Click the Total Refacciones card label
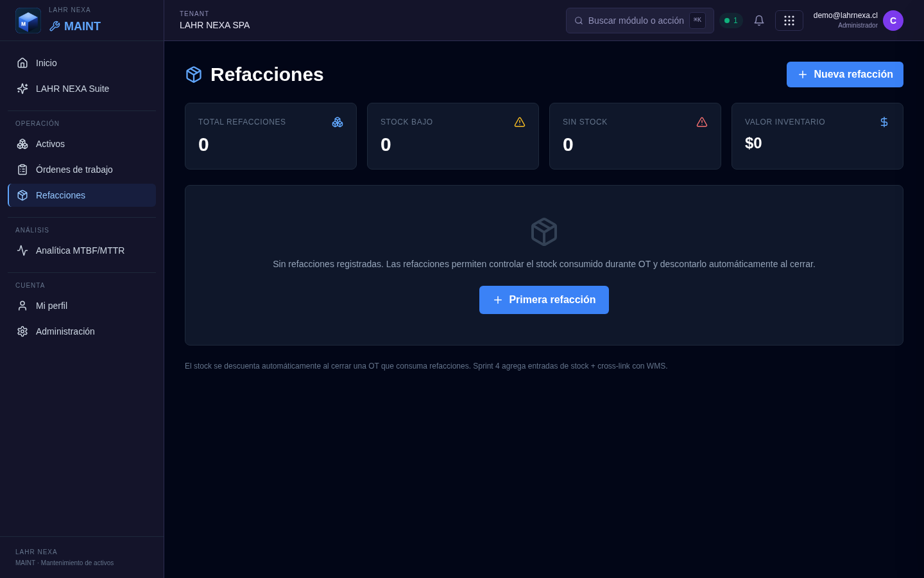Screen dimensions: 924x578 point(242,122)
